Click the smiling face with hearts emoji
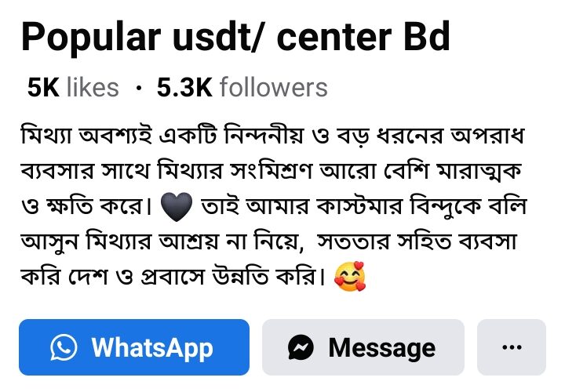Image resolution: width=565 pixels, height=392 pixels. (x=350, y=277)
